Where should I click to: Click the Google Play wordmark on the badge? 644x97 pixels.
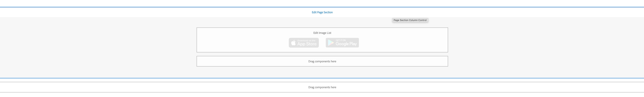pyautogui.click(x=346, y=44)
